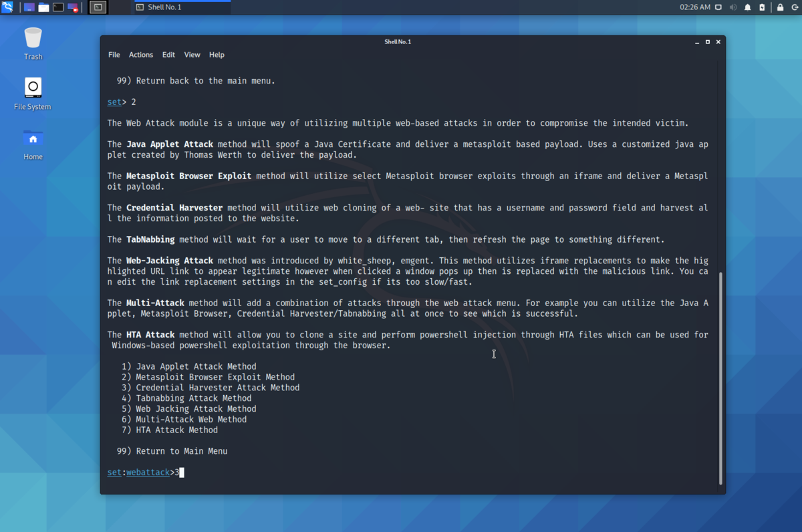Click bold 'Web-Jacking Attack' text
The width and height of the screenshot is (802, 532).
[170, 261]
